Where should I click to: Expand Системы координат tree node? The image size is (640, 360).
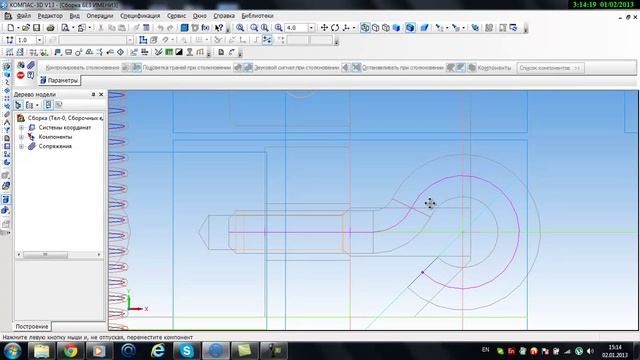pos(21,128)
